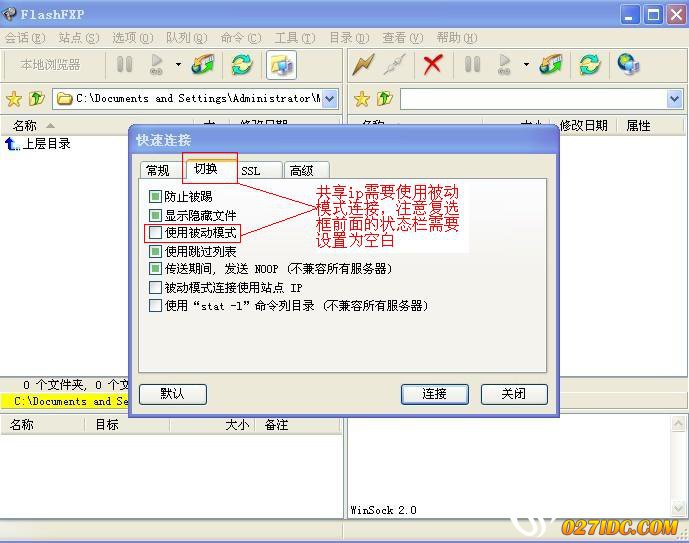Expand the right pane remote path dropdown
The height and width of the screenshot is (543, 689).
click(674, 99)
